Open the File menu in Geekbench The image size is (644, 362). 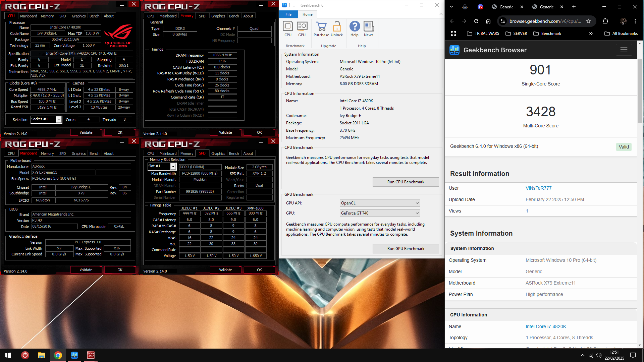288,14
